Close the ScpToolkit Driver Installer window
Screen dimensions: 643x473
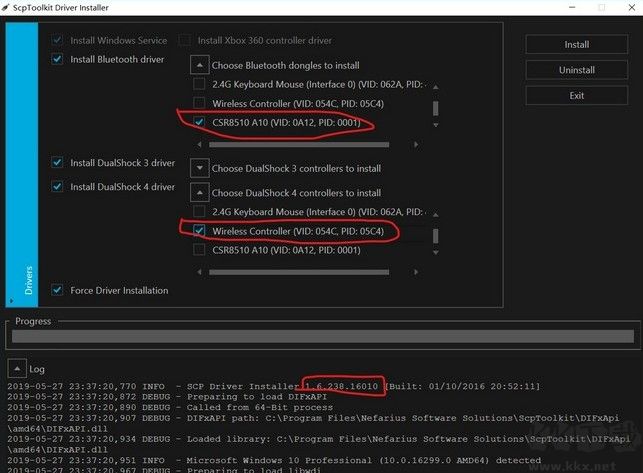632,7
